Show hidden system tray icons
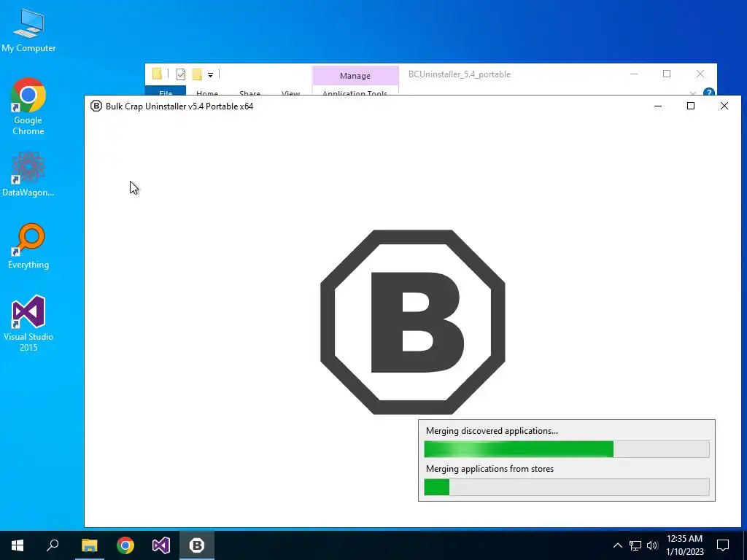 pyautogui.click(x=617, y=545)
